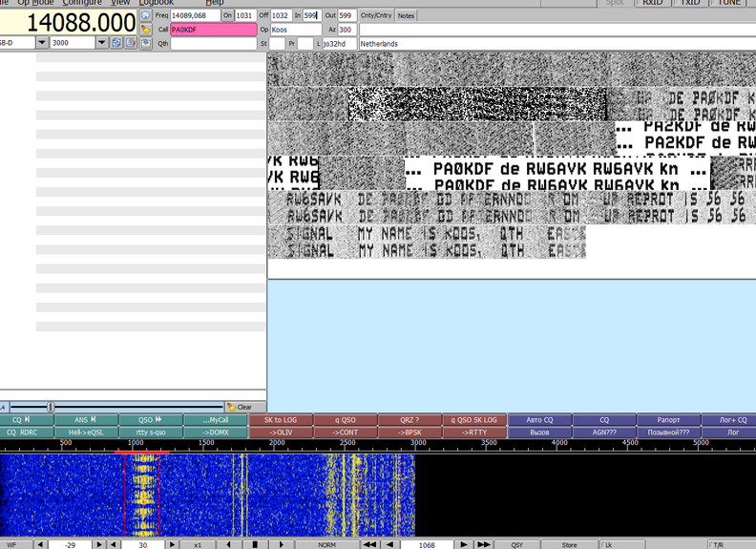Screen dimensions: 756x549
Task: Open the 3000 bandwidth dropdown
Action: coord(102,43)
